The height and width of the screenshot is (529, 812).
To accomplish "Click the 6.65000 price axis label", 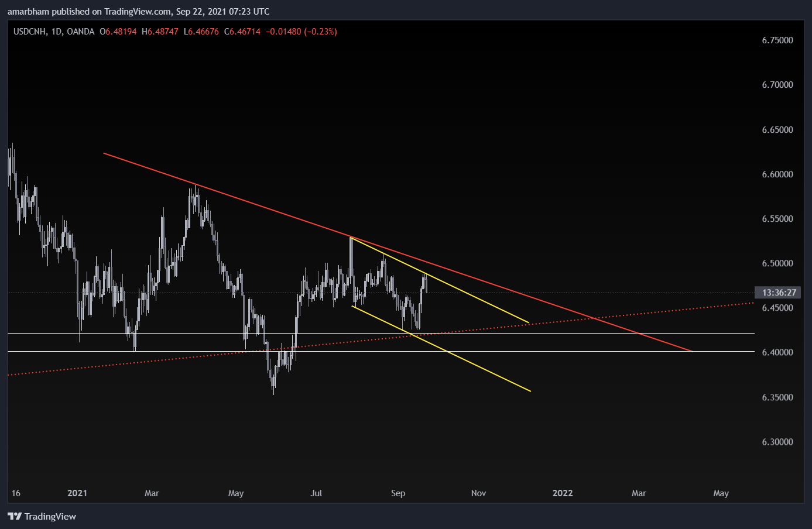I will click(777, 130).
